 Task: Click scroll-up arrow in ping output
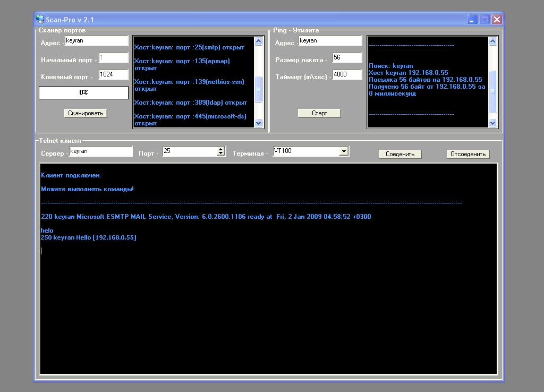pyautogui.click(x=492, y=41)
